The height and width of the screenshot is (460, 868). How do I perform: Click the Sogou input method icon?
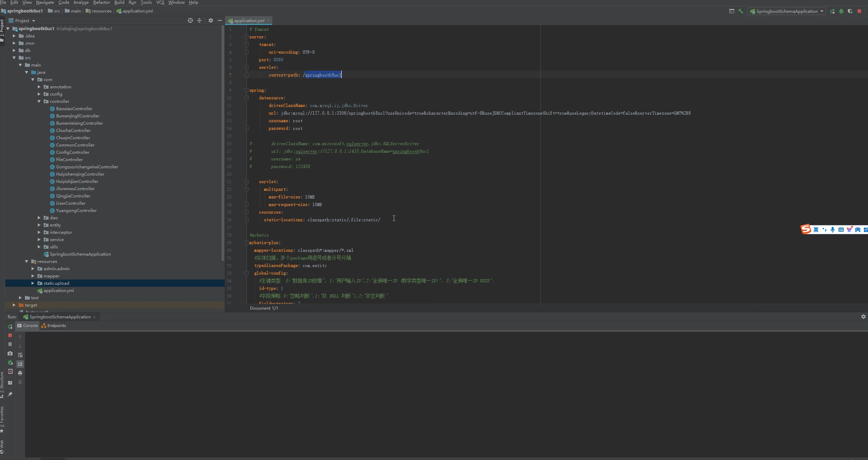coord(806,229)
